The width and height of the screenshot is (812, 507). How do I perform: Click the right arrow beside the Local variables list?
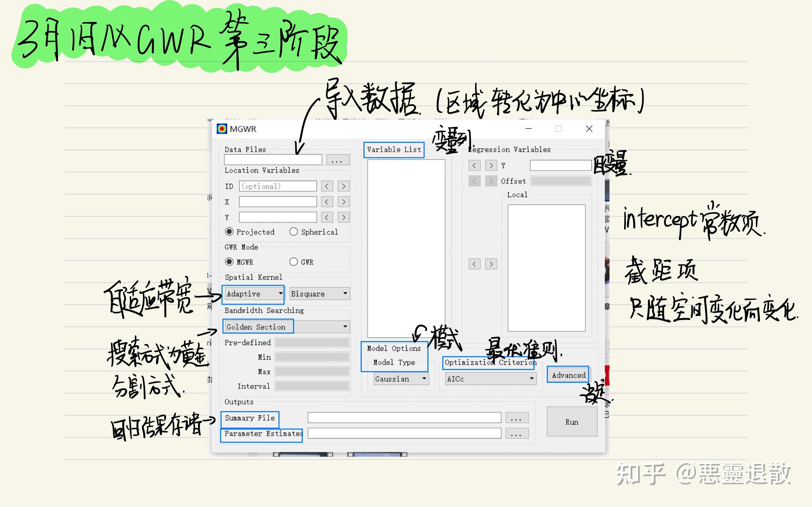click(x=491, y=264)
